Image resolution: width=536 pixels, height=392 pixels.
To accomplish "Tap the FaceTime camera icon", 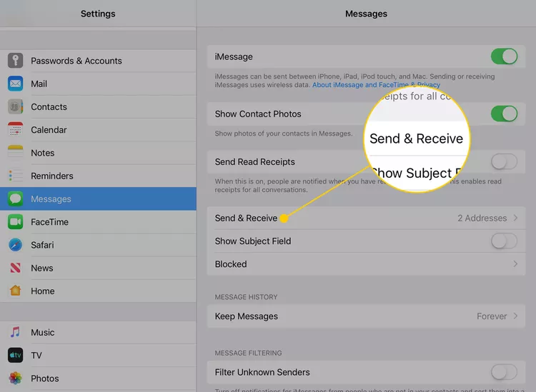I will click(x=16, y=222).
